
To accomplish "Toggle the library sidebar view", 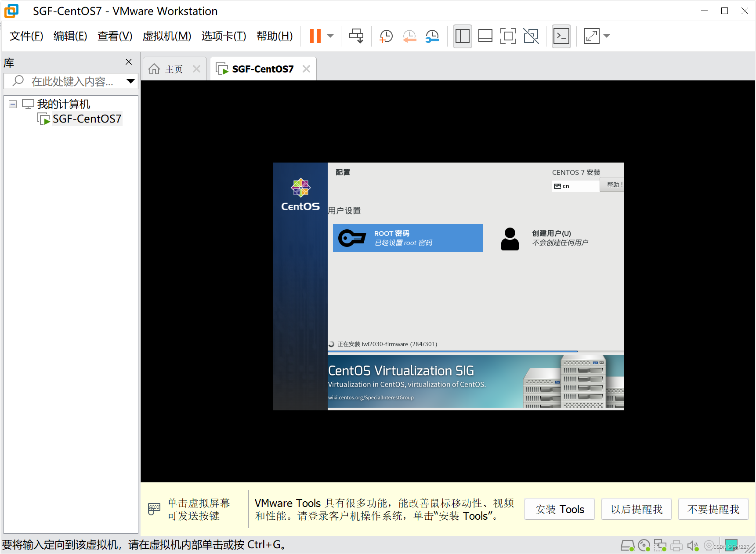I will tap(463, 36).
